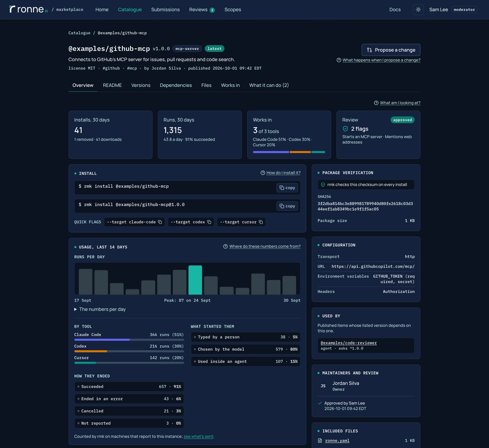
Task: Click the approval checkmark next to Approved by Sam Lee
Action: pos(320,403)
